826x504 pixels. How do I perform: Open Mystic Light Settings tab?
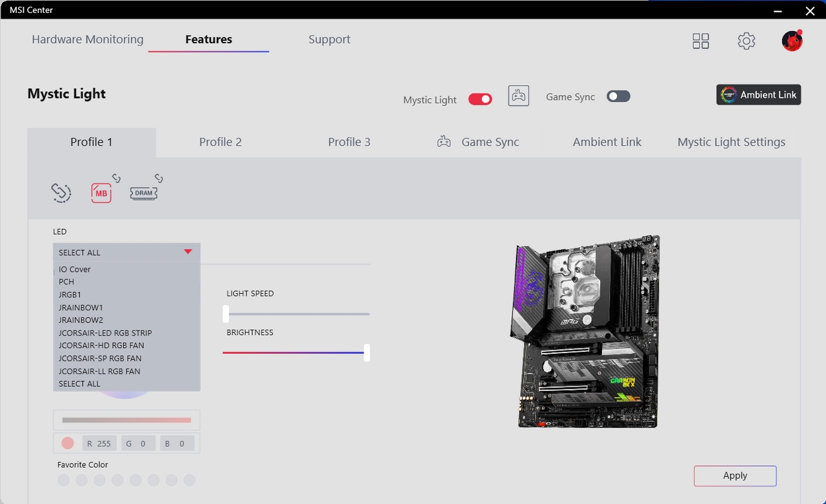[731, 142]
